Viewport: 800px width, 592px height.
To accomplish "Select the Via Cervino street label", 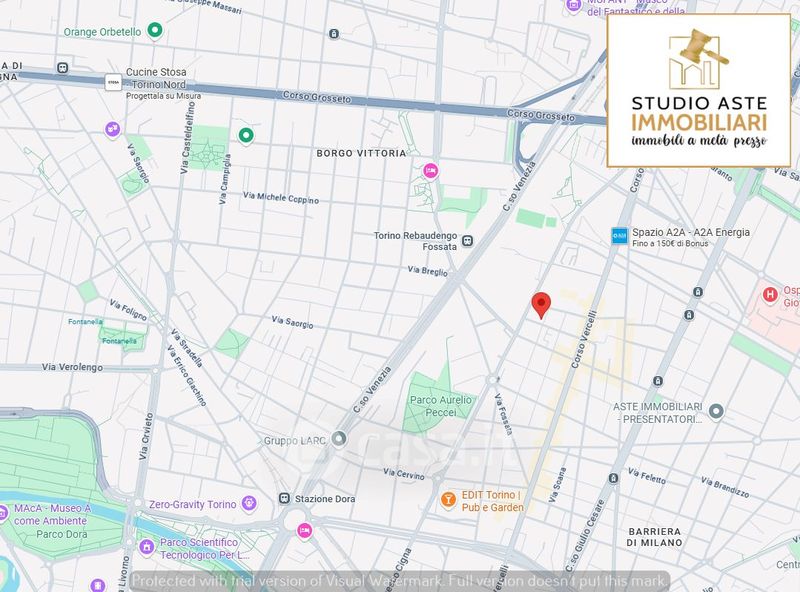I will (404, 474).
